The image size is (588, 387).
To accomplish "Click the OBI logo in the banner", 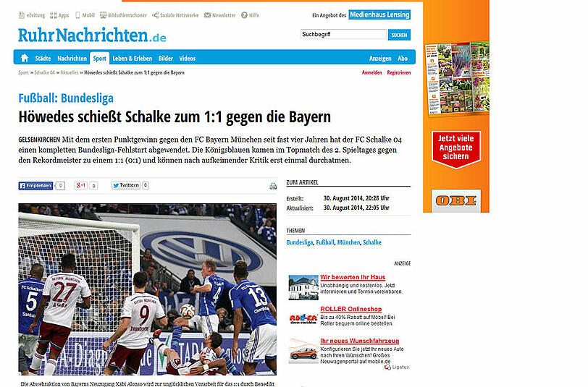I will [x=455, y=200].
